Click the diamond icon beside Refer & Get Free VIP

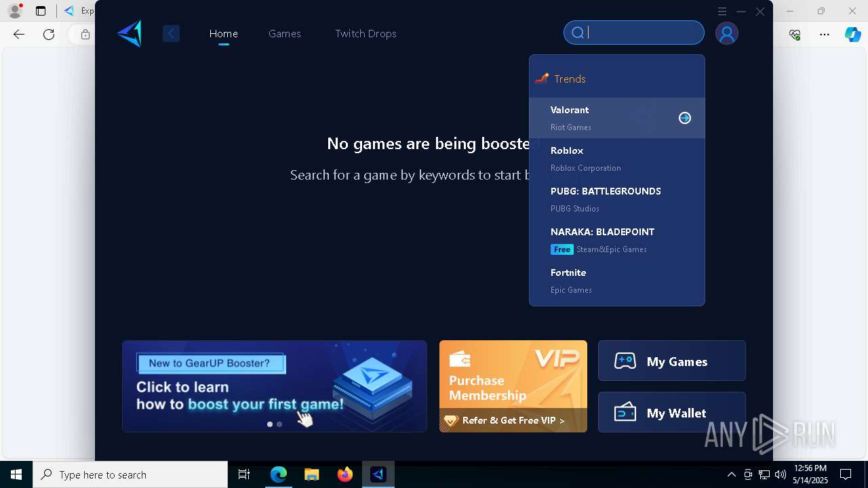click(451, 421)
